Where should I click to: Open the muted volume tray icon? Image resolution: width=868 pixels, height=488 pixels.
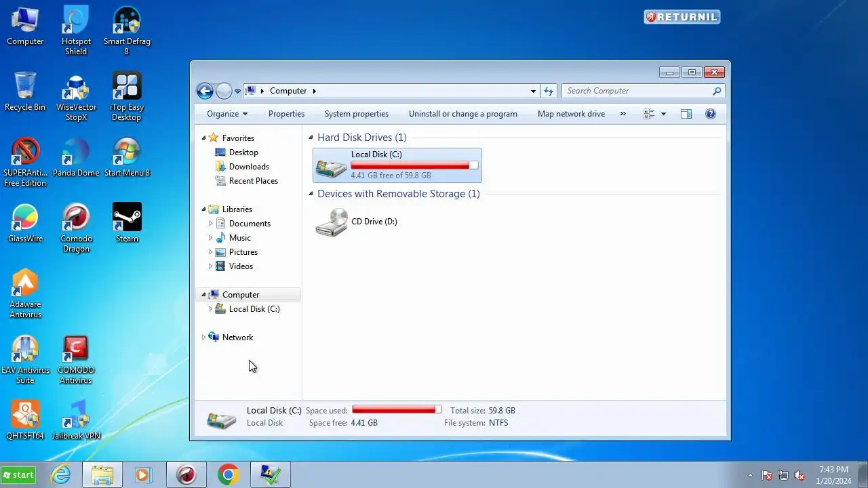[800, 475]
